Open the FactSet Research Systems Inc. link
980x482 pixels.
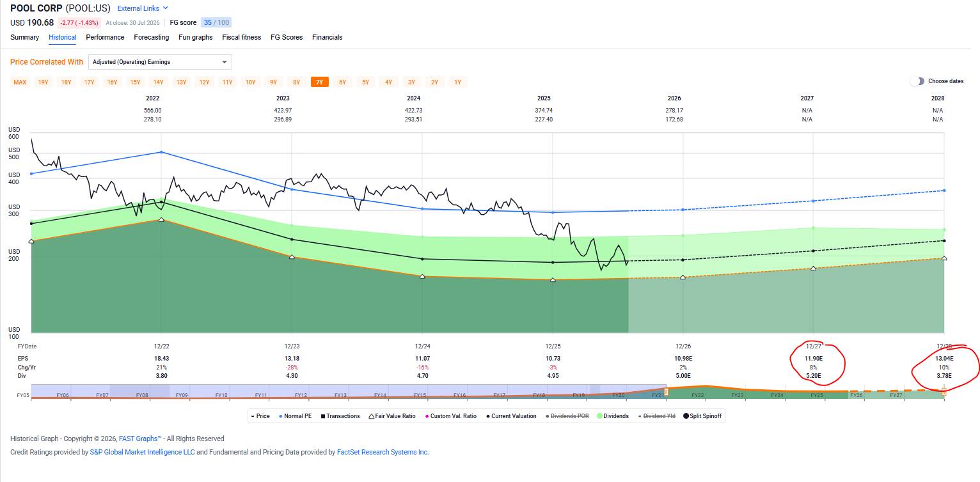tap(383, 452)
